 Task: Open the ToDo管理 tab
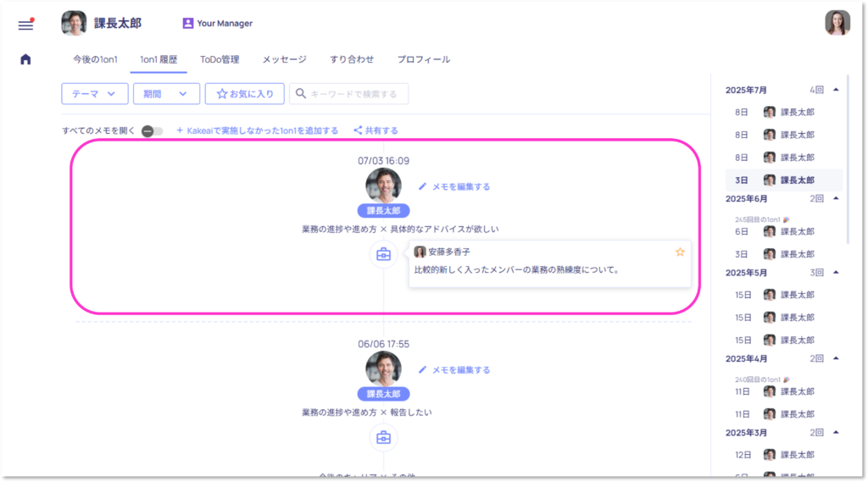(x=220, y=59)
